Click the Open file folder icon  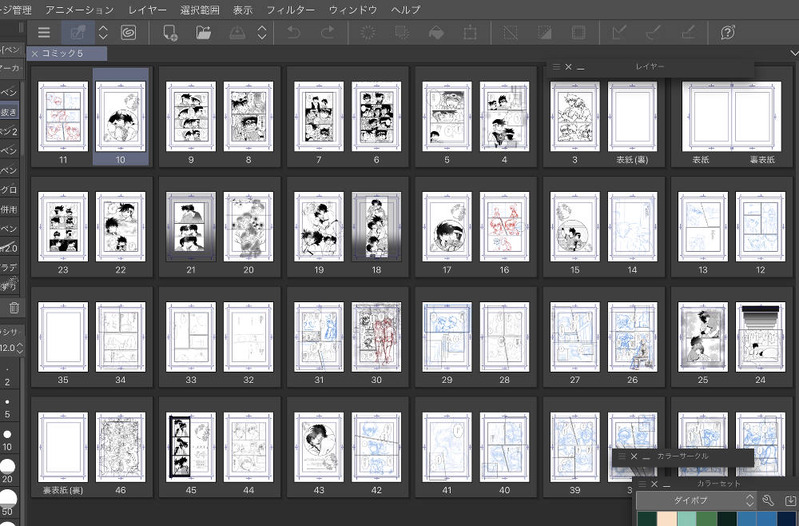[203, 33]
